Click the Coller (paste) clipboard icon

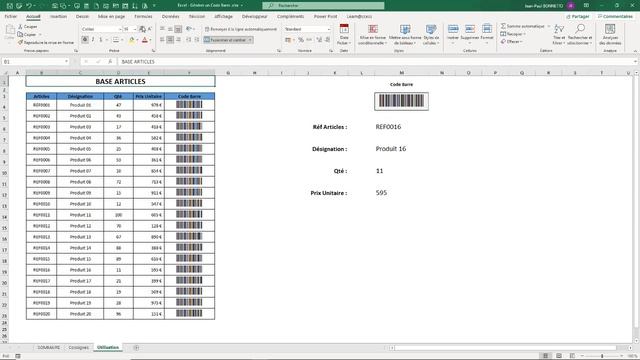(x=9, y=32)
